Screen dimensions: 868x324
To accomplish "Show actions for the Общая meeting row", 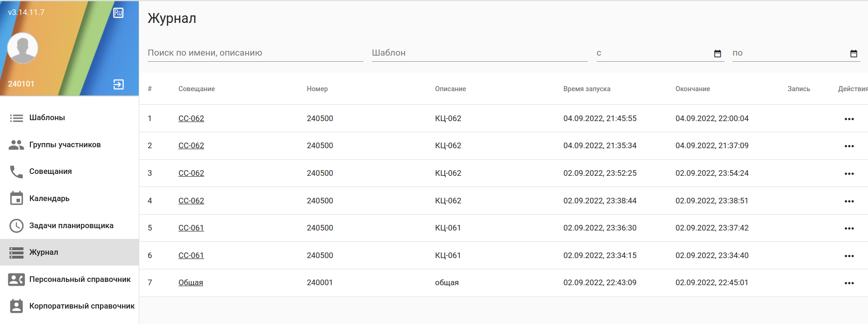I will (849, 283).
